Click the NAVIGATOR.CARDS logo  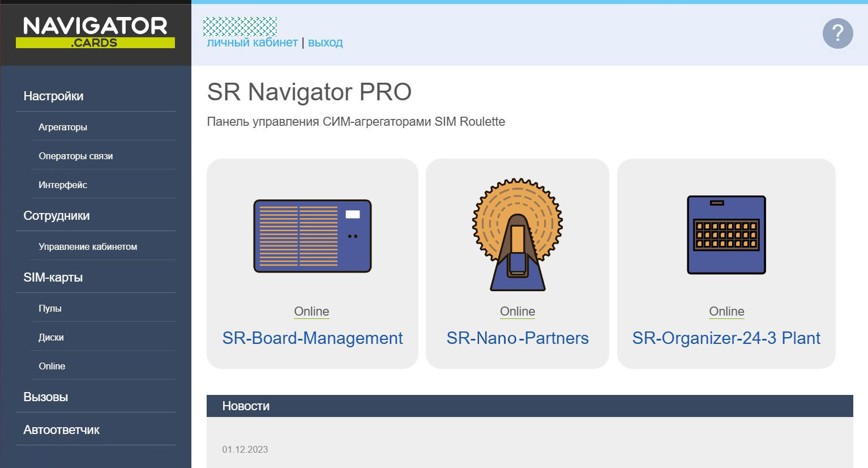[95, 33]
